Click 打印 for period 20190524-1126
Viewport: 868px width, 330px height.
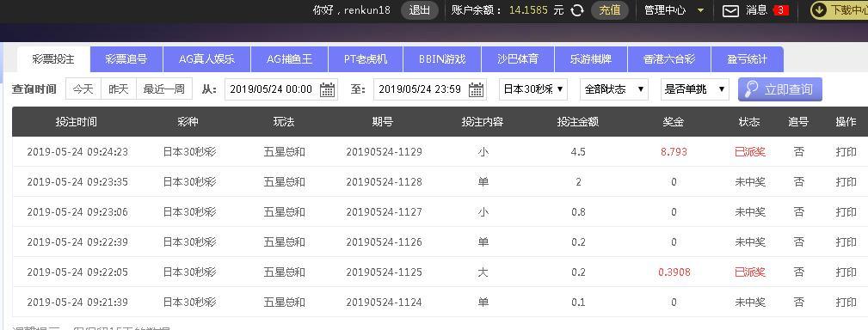[x=846, y=241]
